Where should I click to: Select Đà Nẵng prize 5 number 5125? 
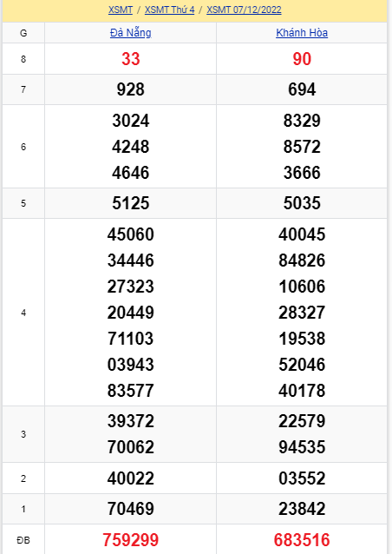pyautogui.click(x=131, y=203)
